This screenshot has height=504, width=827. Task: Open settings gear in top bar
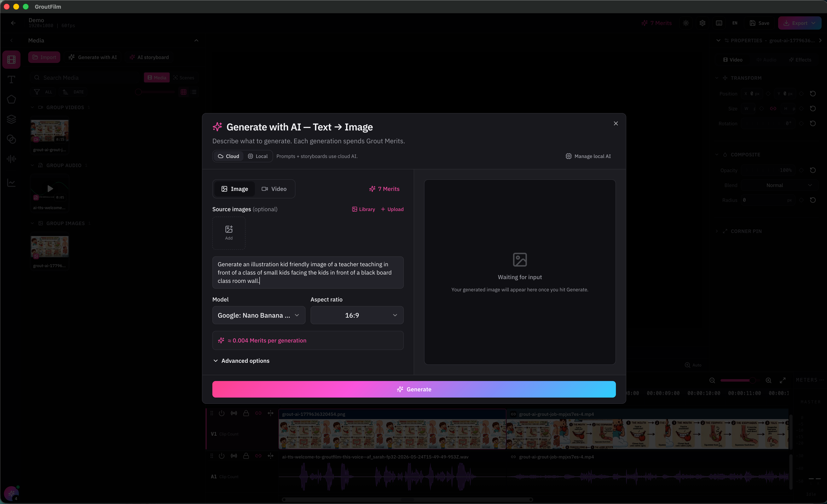point(702,23)
